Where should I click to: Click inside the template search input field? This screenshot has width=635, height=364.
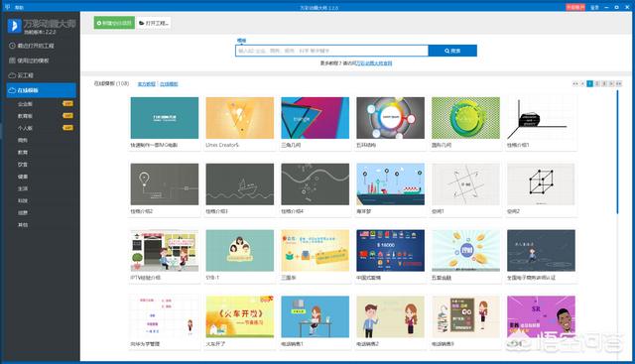tap(331, 51)
